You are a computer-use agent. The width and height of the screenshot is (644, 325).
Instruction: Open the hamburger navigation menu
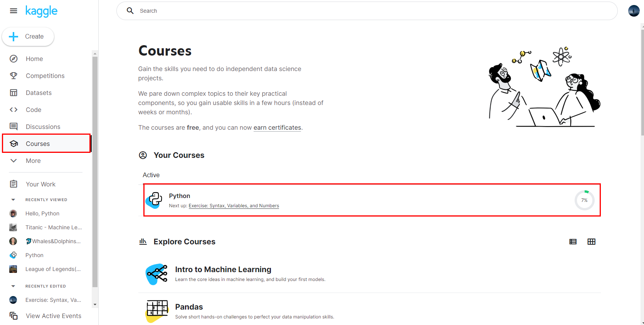(x=13, y=11)
